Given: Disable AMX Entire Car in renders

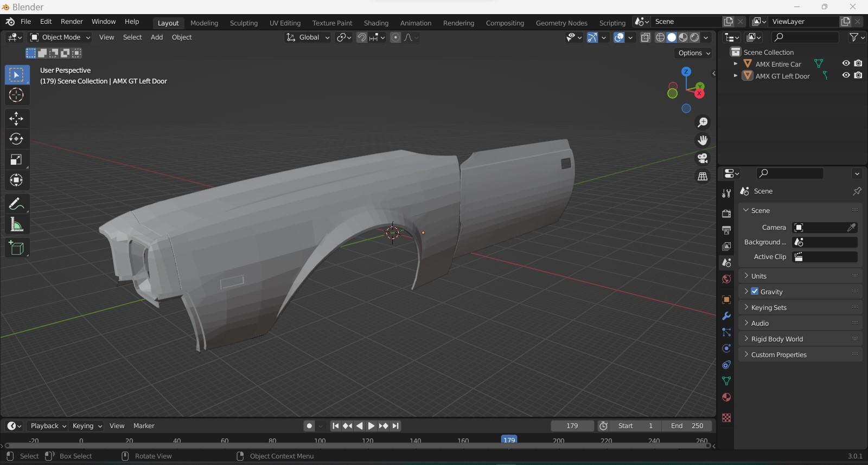Looking at the screenshot, I should [x=858, y=63].
